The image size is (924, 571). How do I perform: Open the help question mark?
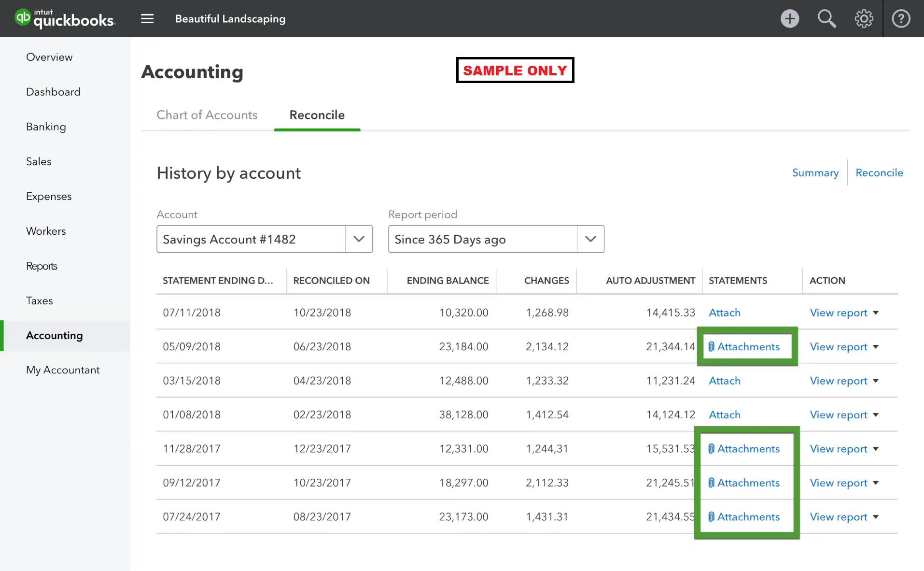pyautogui.click(x=901, y=19)
